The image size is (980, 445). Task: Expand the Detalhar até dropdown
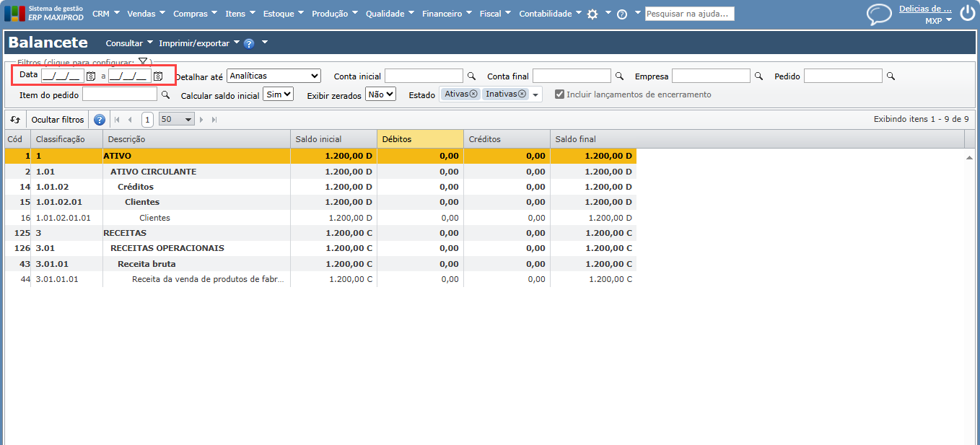point(274,76)
